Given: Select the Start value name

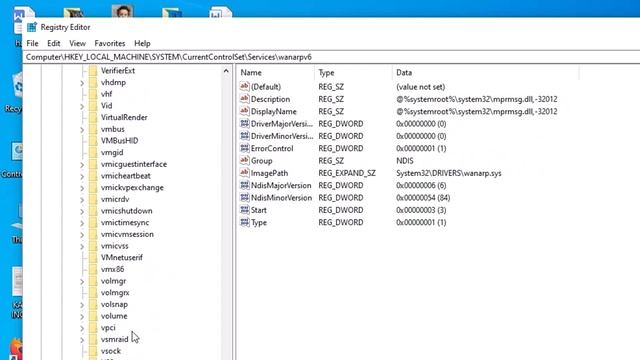Looking at the screenshot, I should click(x=259, y=210).
